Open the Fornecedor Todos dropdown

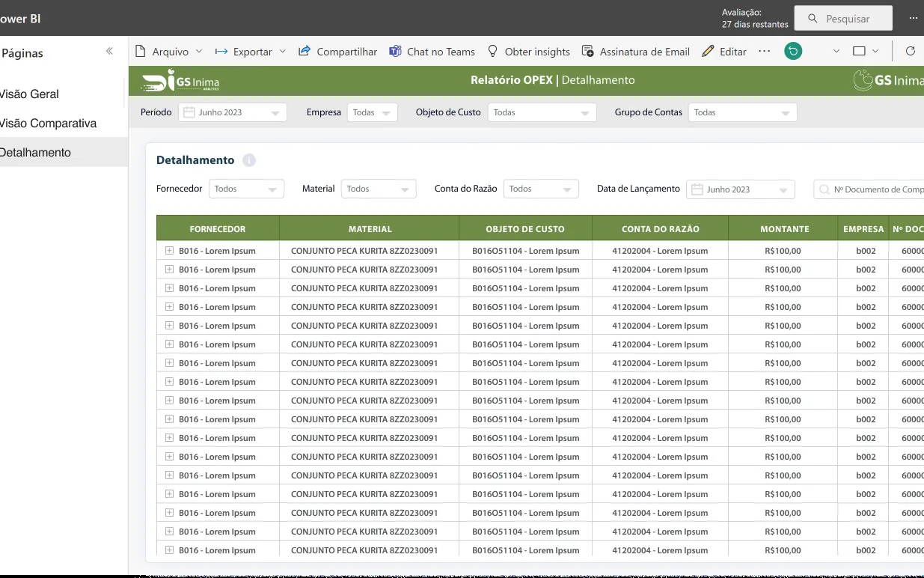(246, 189)
